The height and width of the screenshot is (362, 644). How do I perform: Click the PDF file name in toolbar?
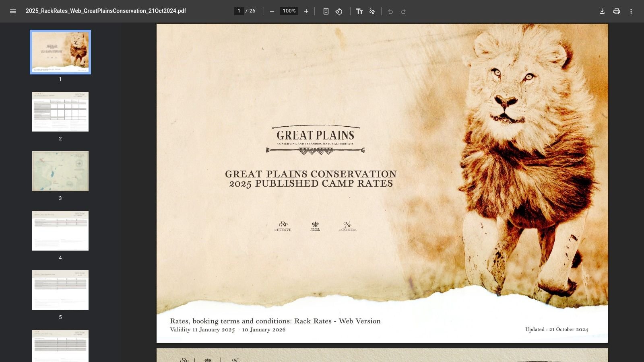point(106,11)
